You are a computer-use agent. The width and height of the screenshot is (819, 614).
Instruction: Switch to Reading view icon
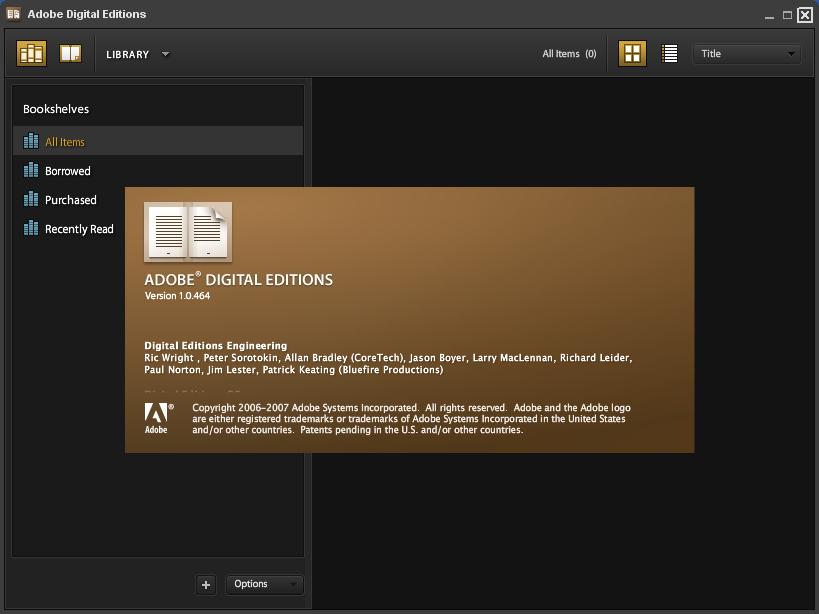71,53
